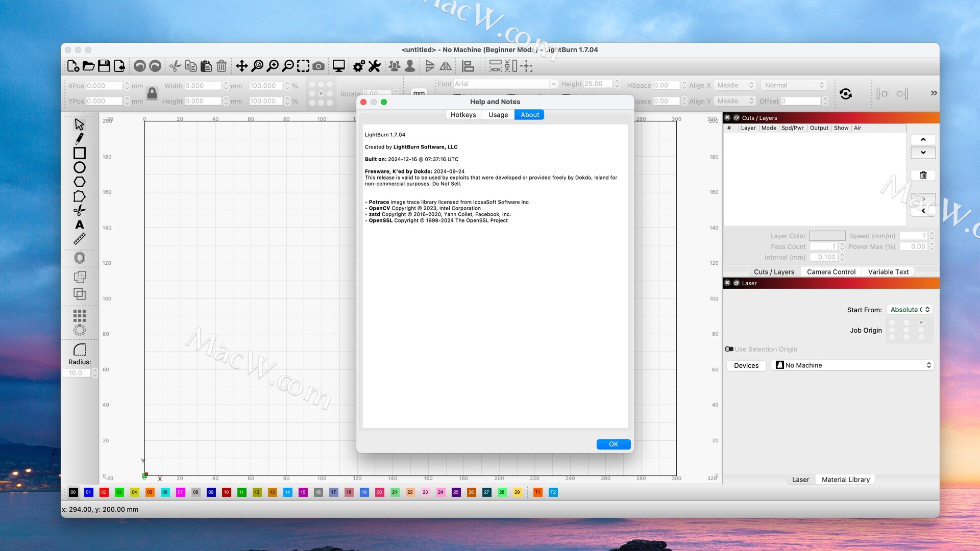Select the Measure ruler tool
Image resolution: width=980 pixels, height=551 pixels.
click(x=79, y=239)
